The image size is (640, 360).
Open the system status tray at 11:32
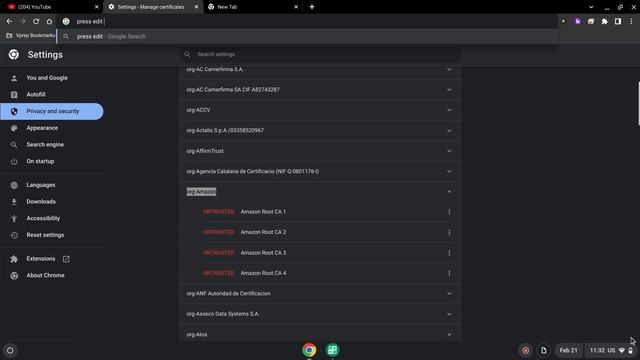tap(611, 350)
